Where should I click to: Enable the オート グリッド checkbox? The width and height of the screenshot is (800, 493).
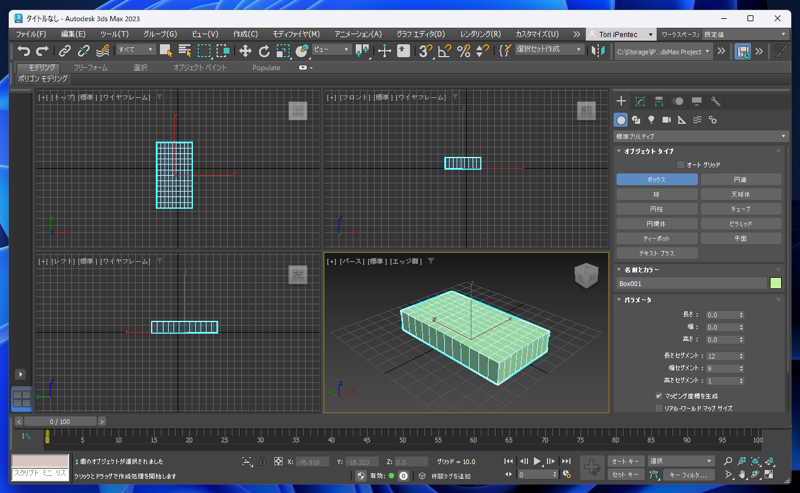tap(681, 165)
